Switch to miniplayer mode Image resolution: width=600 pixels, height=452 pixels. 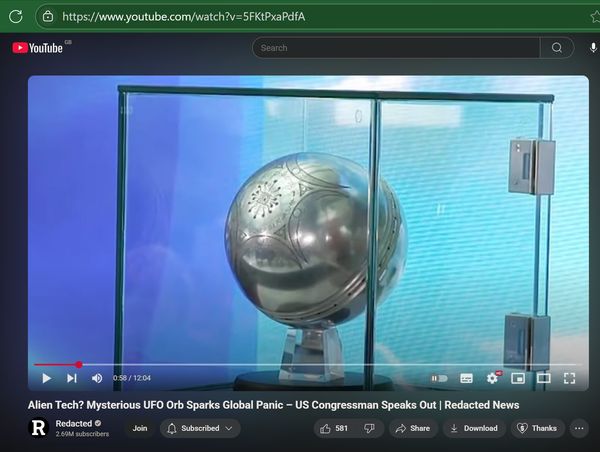[x=518, y=378]
